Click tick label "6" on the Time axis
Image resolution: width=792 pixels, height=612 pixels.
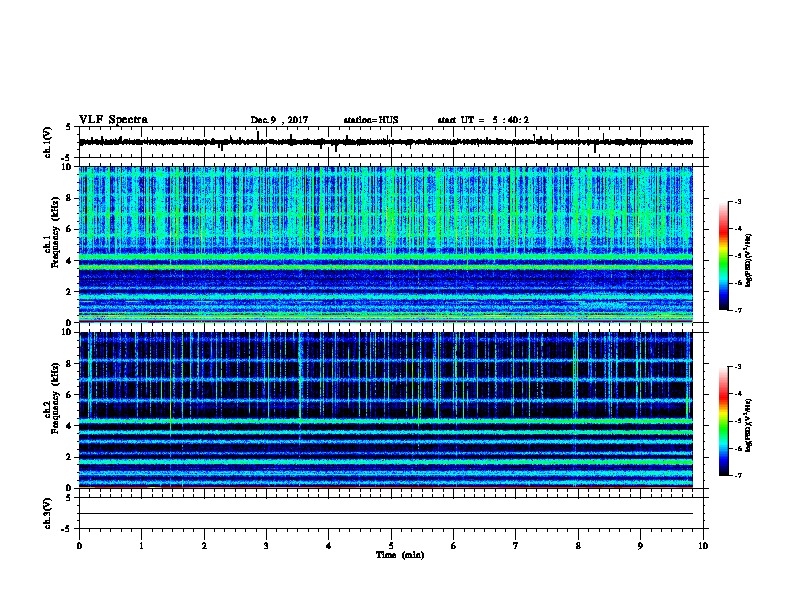[454, 546]
